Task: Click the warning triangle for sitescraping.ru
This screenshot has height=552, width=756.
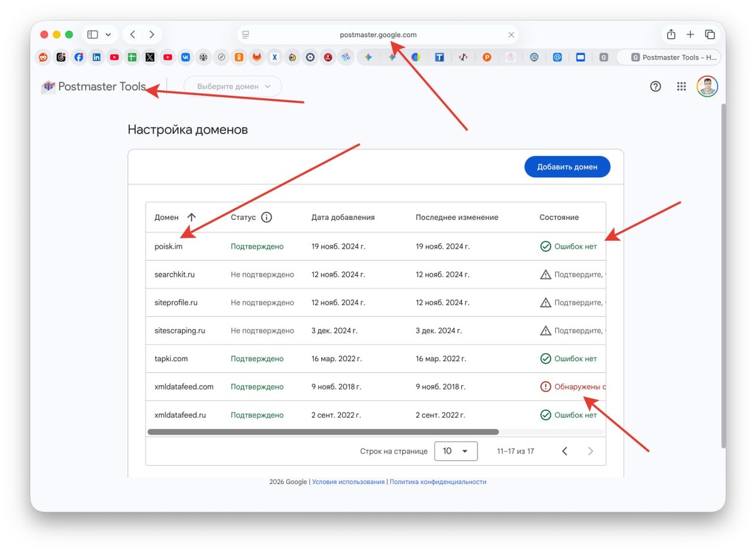Action: [x=546, y=330]
